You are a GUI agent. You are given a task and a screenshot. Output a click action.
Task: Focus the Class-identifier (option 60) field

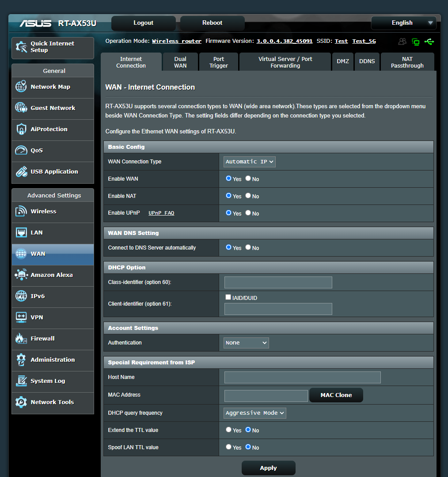click(x=278, y=282)
